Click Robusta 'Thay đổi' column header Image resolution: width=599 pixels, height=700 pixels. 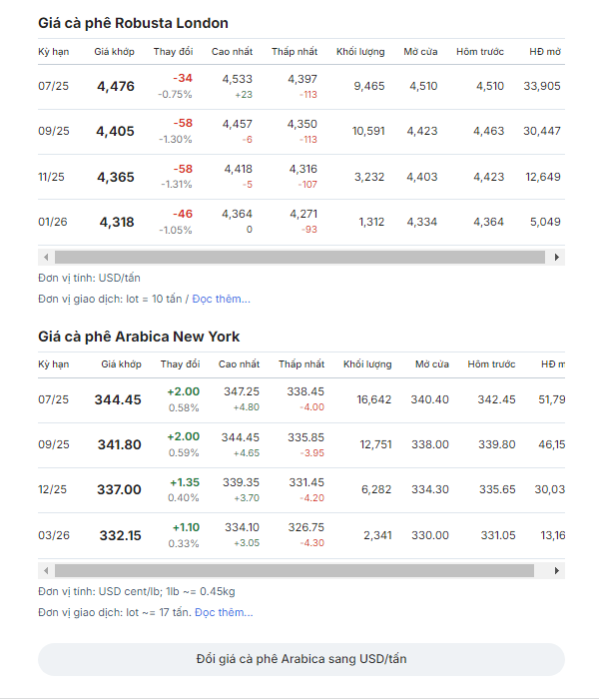tap(173, 52)
